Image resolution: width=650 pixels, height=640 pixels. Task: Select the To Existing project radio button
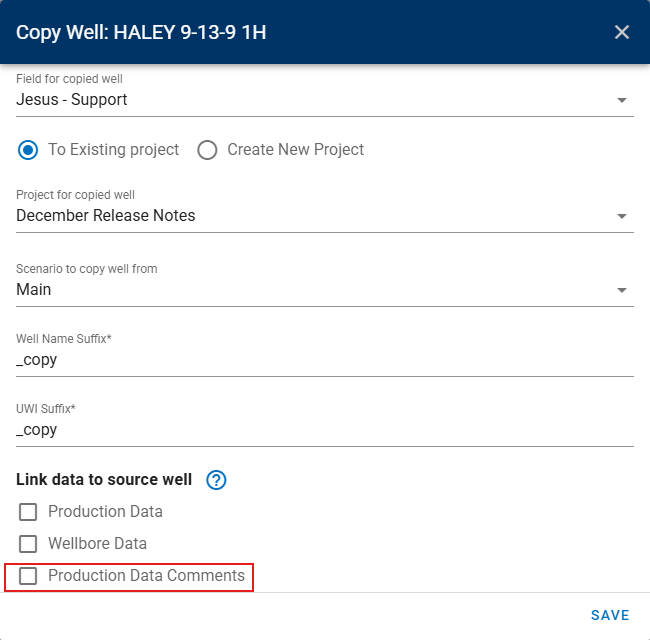tap(28, 150)
